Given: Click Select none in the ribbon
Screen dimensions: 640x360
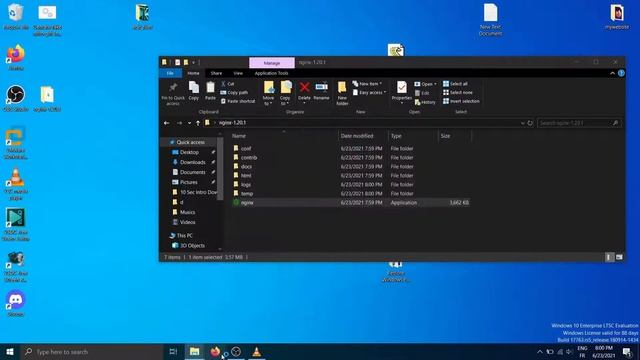Looking at the screenshot, I should pos(458,93).
